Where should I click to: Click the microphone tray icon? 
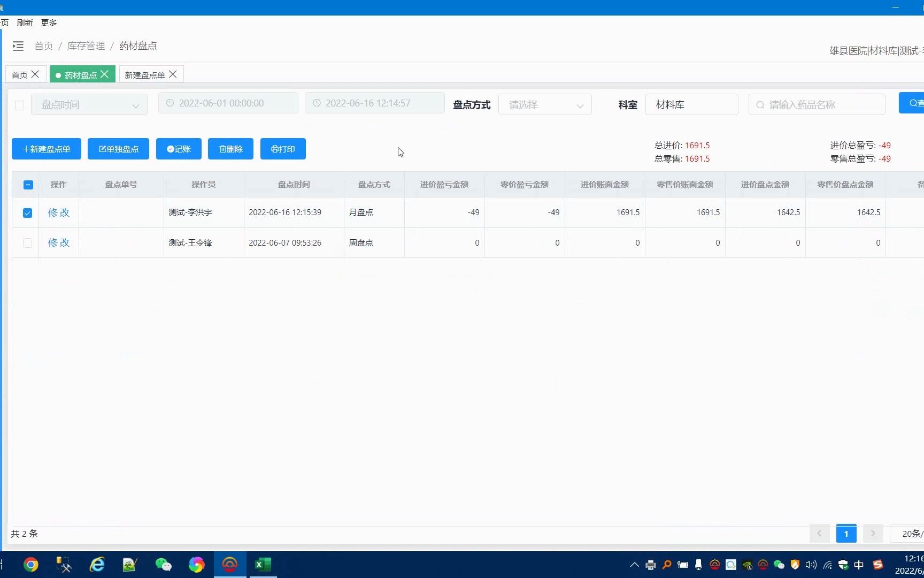698,565
